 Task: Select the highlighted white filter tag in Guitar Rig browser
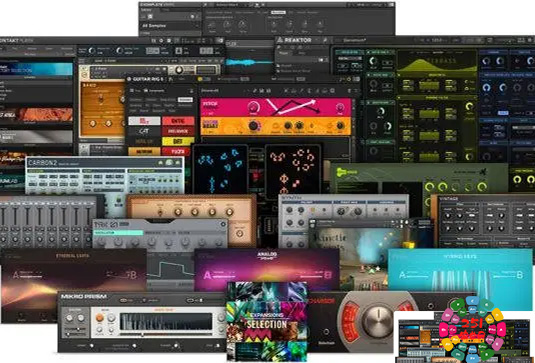point(185,100)
